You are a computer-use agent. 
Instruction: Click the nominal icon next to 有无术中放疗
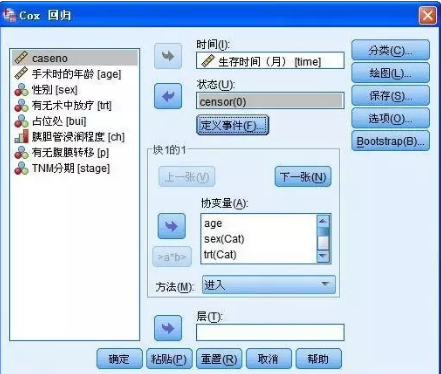click(21, 105)
